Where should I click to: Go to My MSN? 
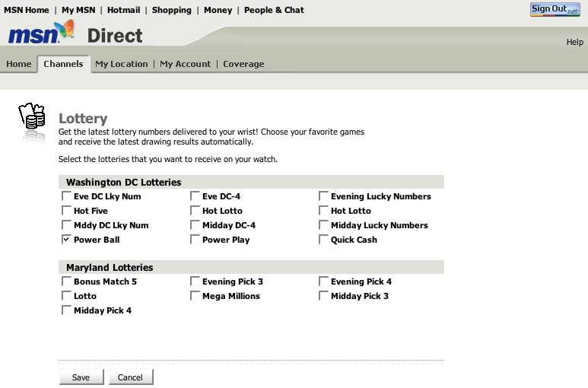pyautogui.click(x=78, y=10)
